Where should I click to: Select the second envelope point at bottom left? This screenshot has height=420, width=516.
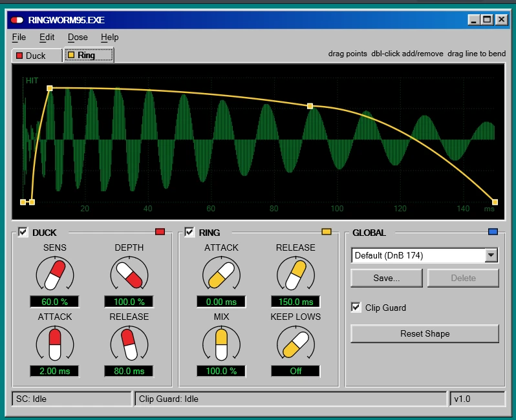(32, 202)
